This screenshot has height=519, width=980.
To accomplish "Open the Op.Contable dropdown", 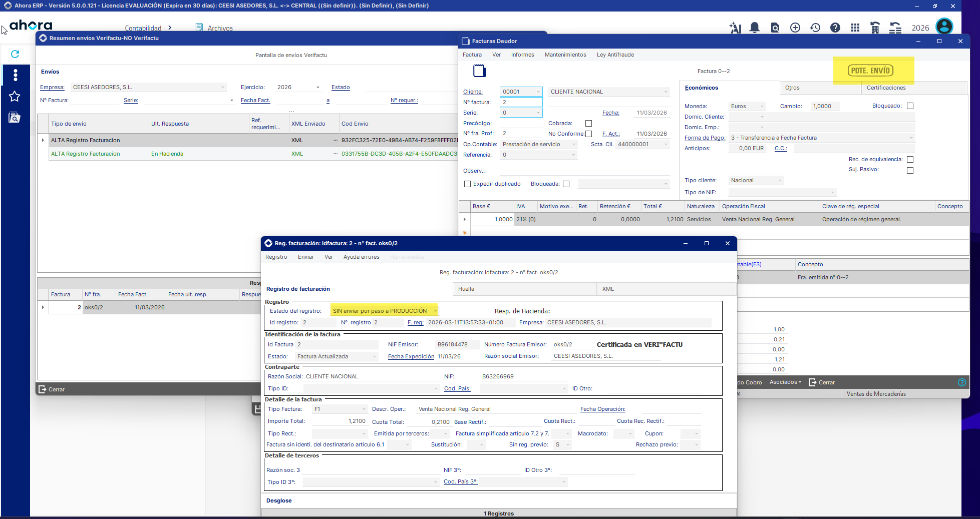I will pos(574,144).
